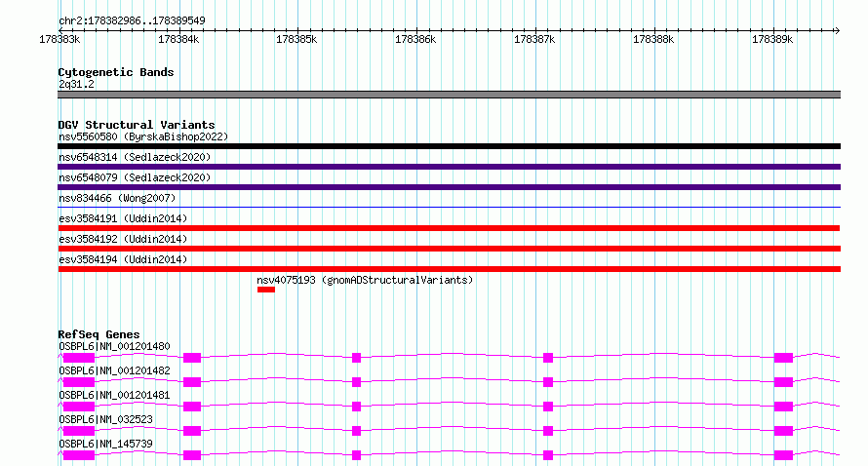Click the OSBPL6|NM_001201480 transcript label

[114, 346]
